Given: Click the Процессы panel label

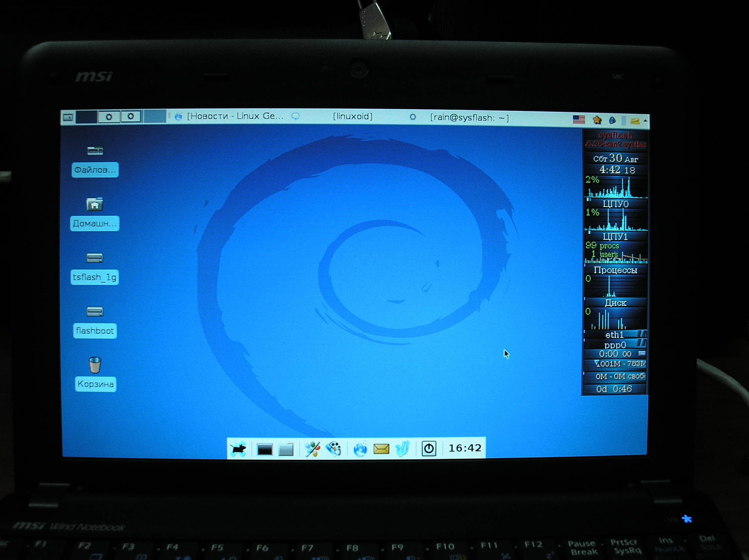Looking at the screenshot, I should click(615, 270).
